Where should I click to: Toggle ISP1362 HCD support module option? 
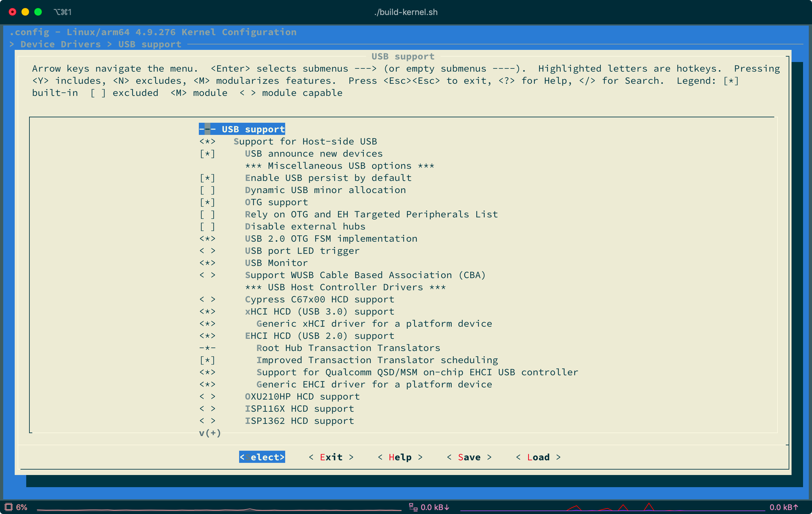point(207,421)
